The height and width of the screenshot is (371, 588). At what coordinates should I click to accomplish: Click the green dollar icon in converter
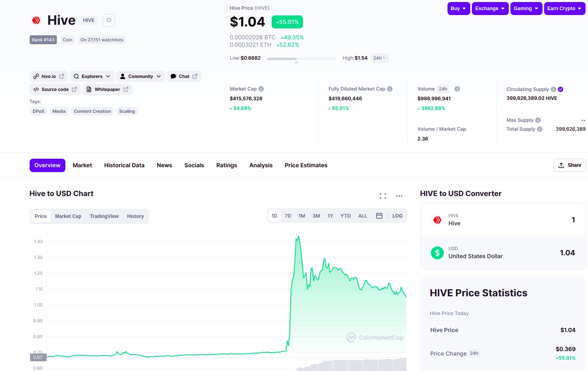pyautogui.click(x=437, y=253)
